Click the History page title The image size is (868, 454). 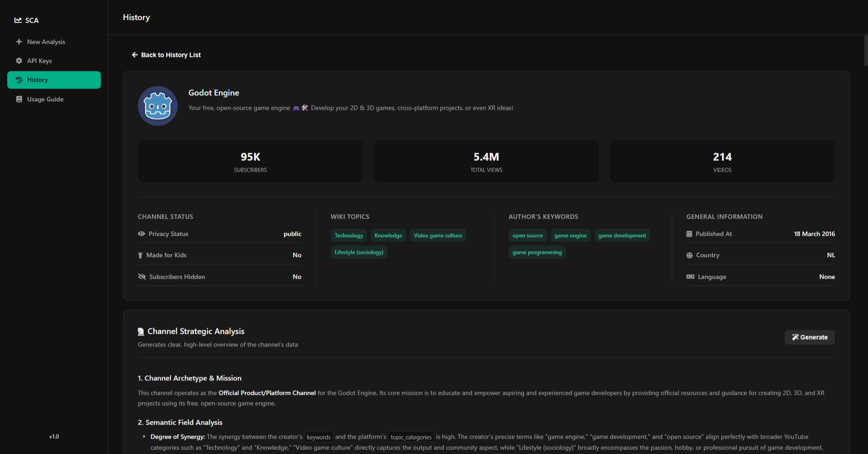[x=137, y=17]
